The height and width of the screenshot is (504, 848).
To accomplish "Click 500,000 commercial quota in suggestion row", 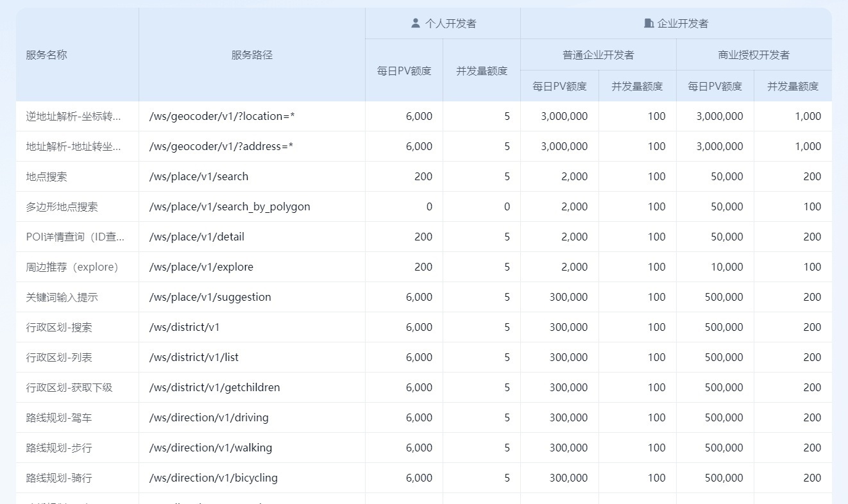I will (x=724, y=297).
